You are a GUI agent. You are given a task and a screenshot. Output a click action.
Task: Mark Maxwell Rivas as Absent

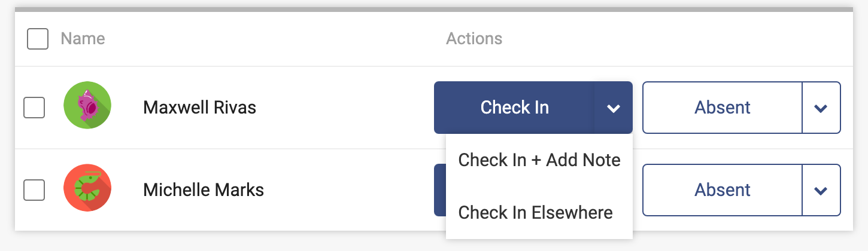click(722, 108)
